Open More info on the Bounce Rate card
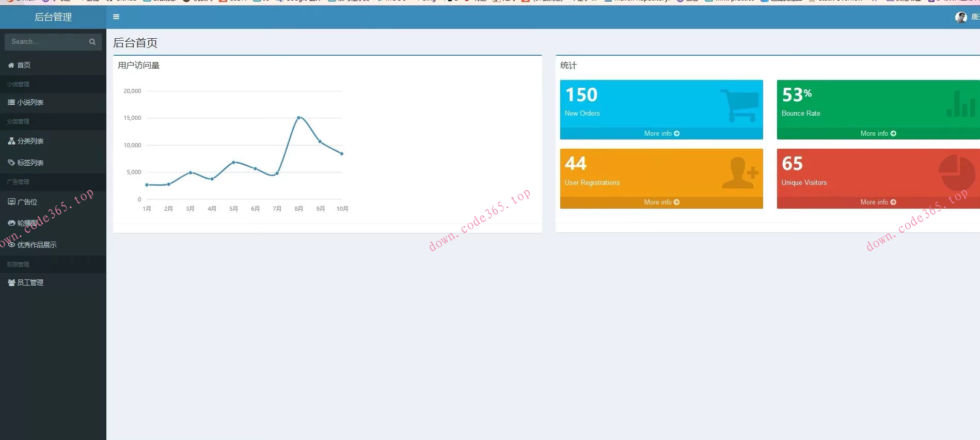 [878, 133]
